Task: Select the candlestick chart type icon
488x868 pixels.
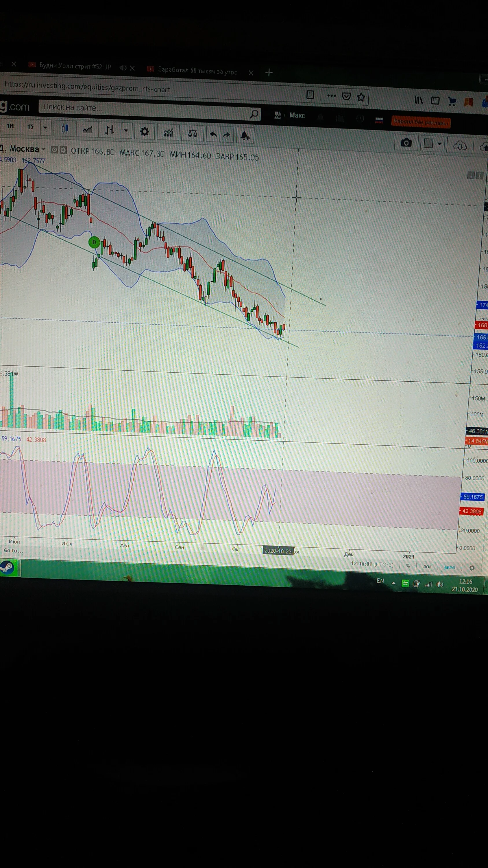Action: [65, 128]
